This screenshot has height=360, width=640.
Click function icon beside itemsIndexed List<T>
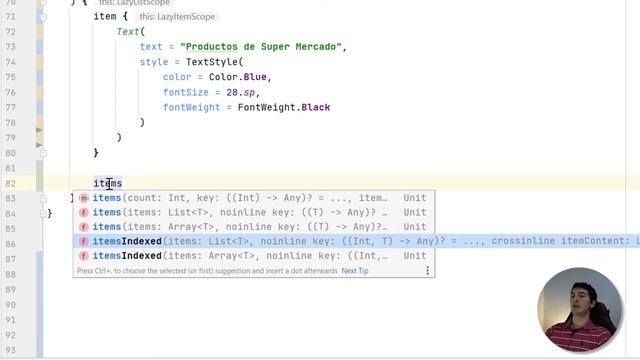[x=84, y=241]
